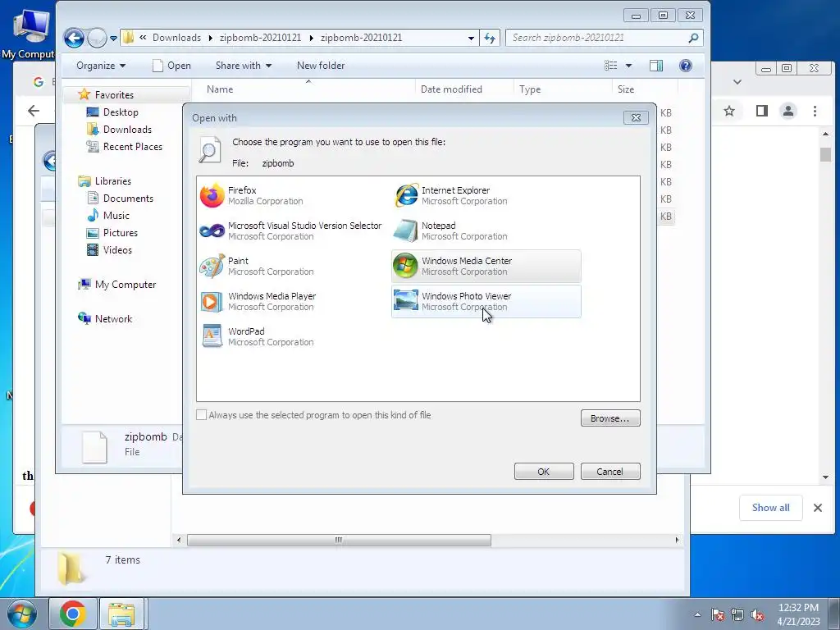Open the Windows Start button
The image size is (840, 630).
coord(21,614)
